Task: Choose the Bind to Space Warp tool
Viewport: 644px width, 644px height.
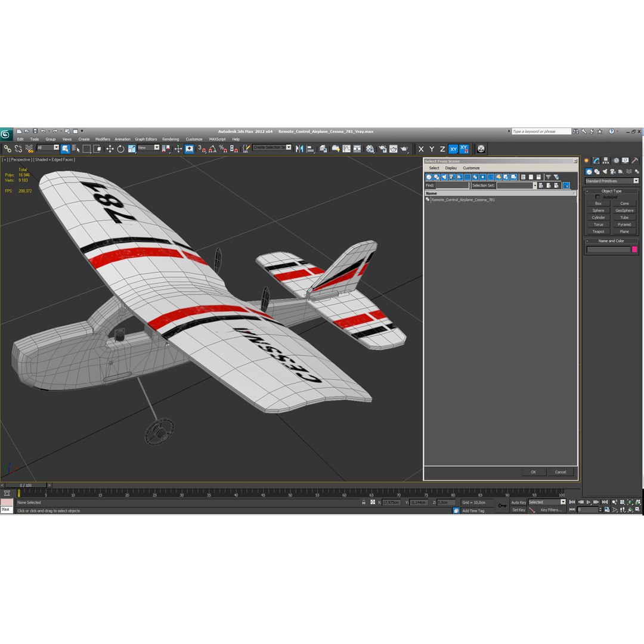Action: pyautogui.click(x=29, y=148)
